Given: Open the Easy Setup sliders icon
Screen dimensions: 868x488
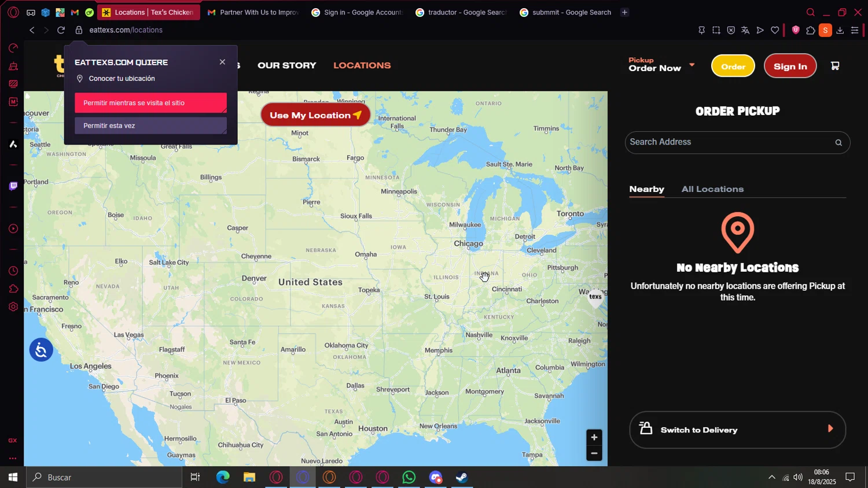Looking at the screenshot, I should (x=855, y=31).
